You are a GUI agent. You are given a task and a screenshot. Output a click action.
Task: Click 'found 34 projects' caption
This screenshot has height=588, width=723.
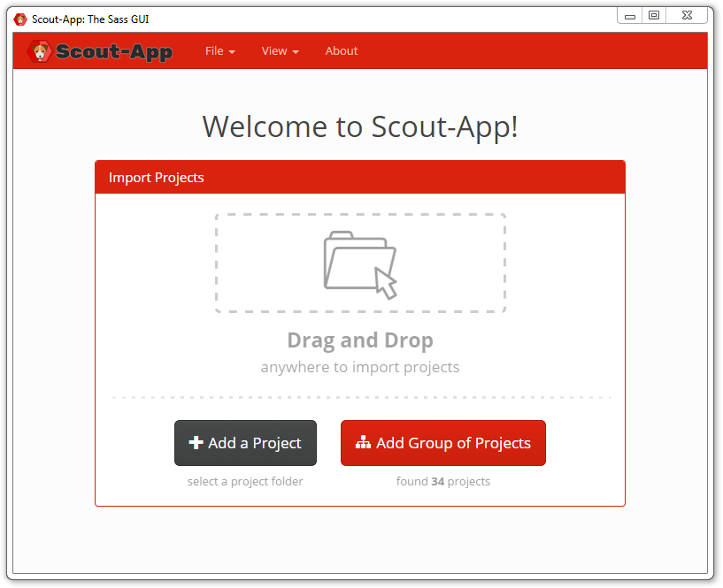pyautogui.click(x=443, y=482)
